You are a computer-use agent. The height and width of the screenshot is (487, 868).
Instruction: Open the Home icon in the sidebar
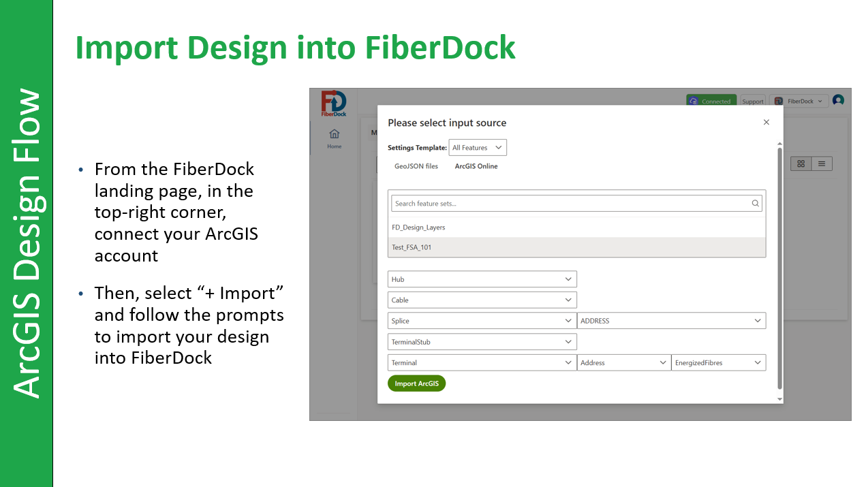[334, 138]
